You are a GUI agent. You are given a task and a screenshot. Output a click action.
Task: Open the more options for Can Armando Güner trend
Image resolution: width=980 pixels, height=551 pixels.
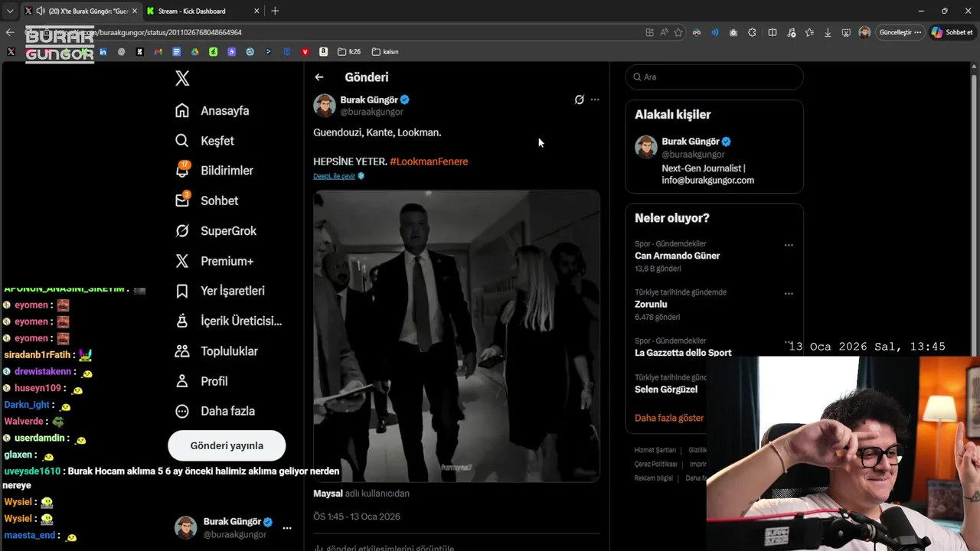point(789,246)
